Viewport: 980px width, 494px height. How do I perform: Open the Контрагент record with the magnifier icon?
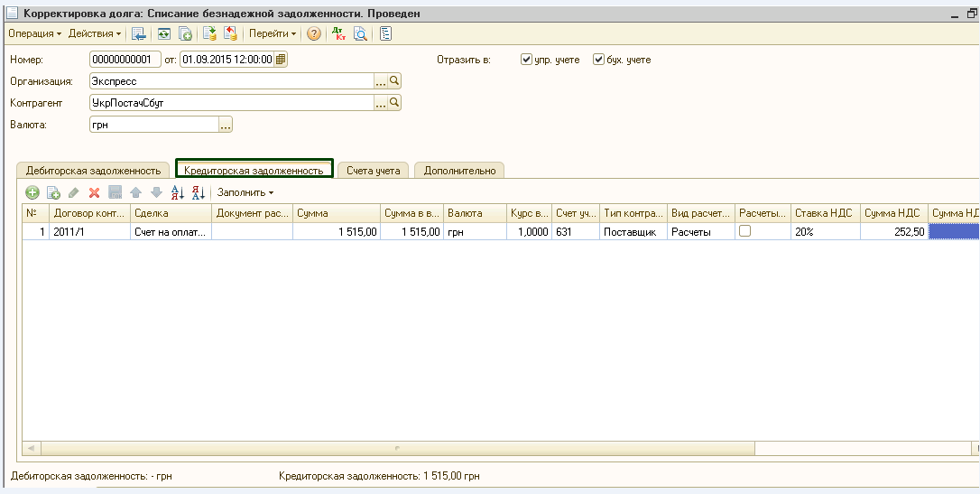pyautogui.click(x=394, y=103)
